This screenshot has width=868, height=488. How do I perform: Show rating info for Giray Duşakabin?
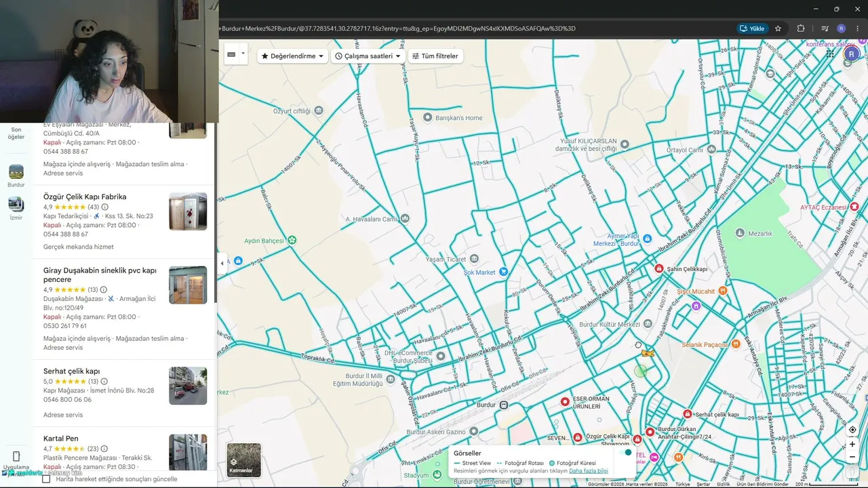point(104,290)
